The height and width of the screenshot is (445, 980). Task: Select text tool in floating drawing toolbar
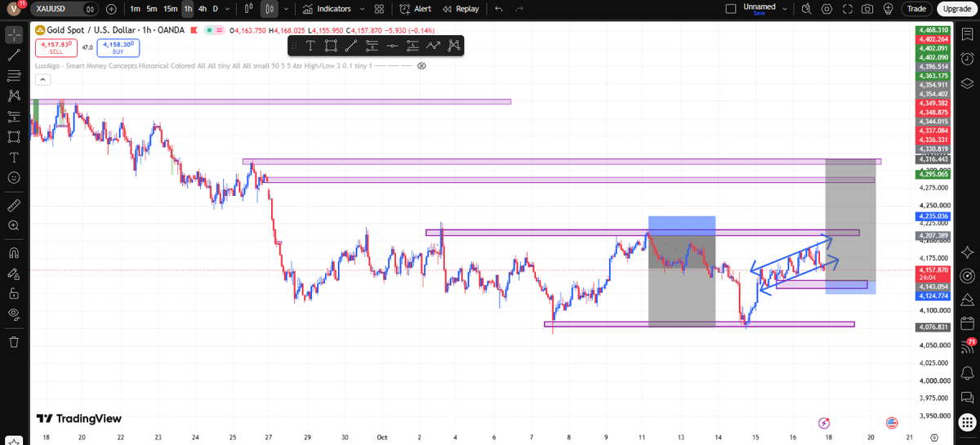(311, 46)
